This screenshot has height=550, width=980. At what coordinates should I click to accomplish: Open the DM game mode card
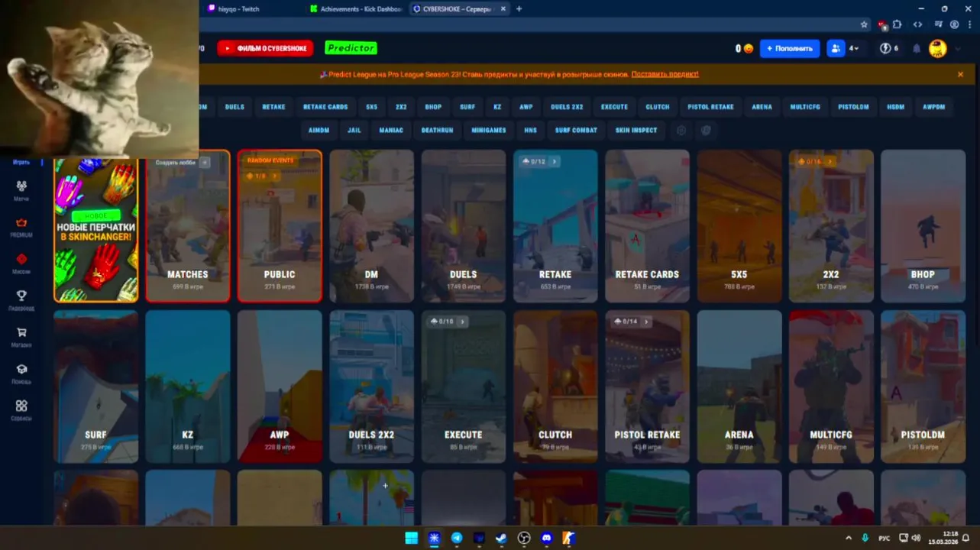click(x=371, y=226)
